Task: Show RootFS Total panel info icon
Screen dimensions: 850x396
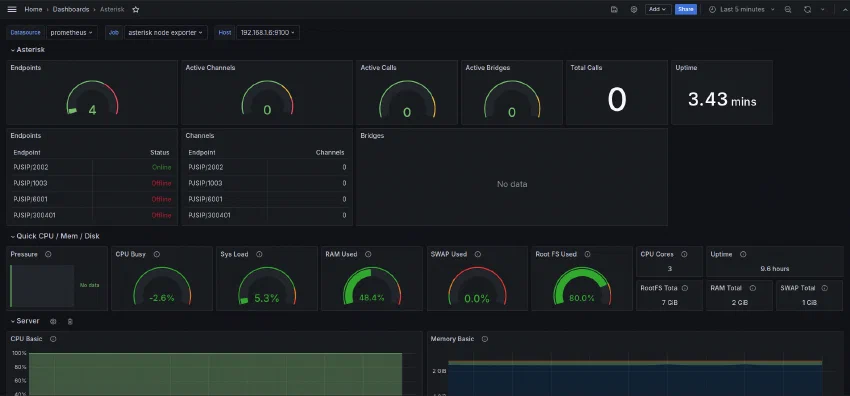Action: (x=685, y=288)
